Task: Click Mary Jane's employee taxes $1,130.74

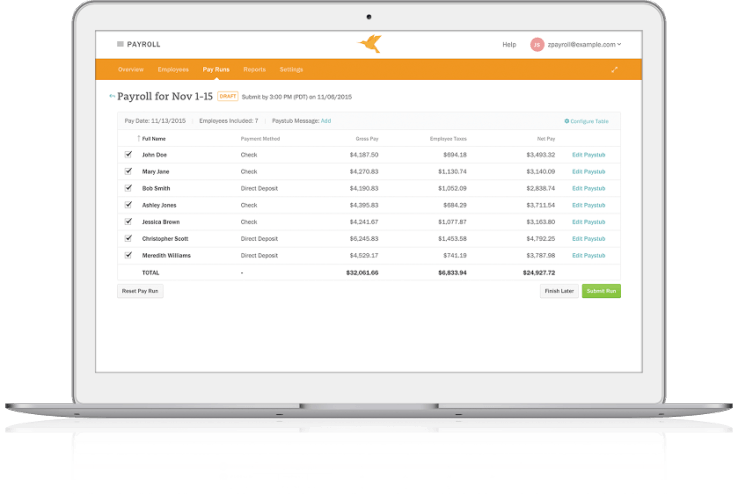Action: tap(452, 172)
